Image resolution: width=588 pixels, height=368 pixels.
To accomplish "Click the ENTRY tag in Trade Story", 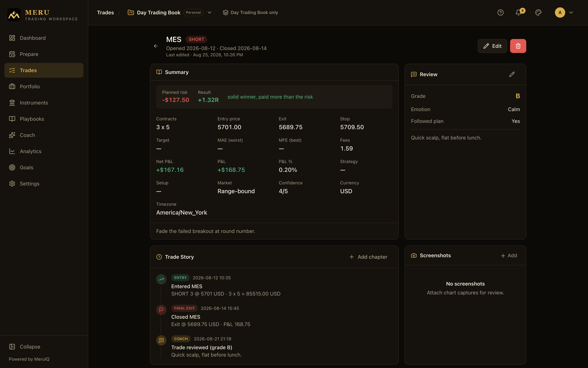I will pos(180,278).
